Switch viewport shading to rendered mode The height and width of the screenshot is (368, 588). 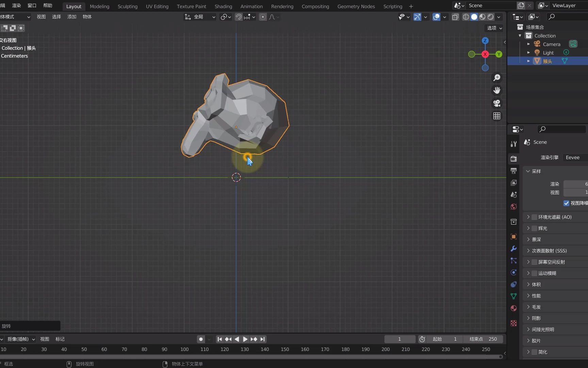coord(491,17)
